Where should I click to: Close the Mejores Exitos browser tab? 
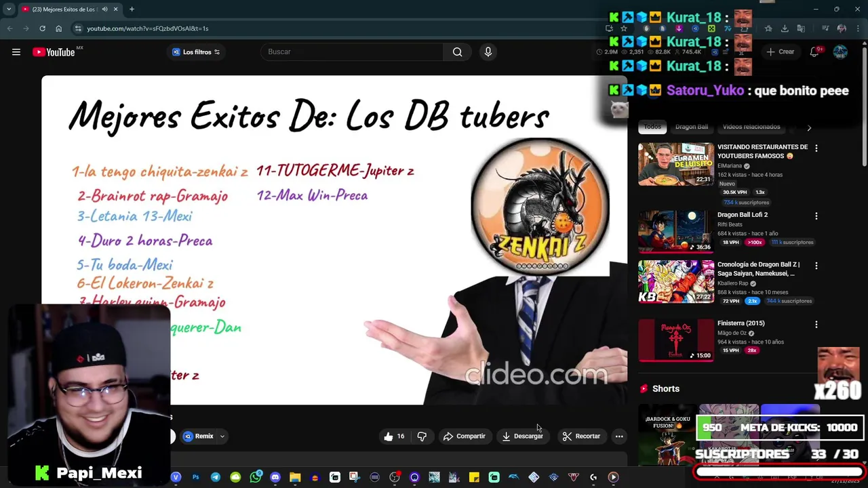coord(115,9)
